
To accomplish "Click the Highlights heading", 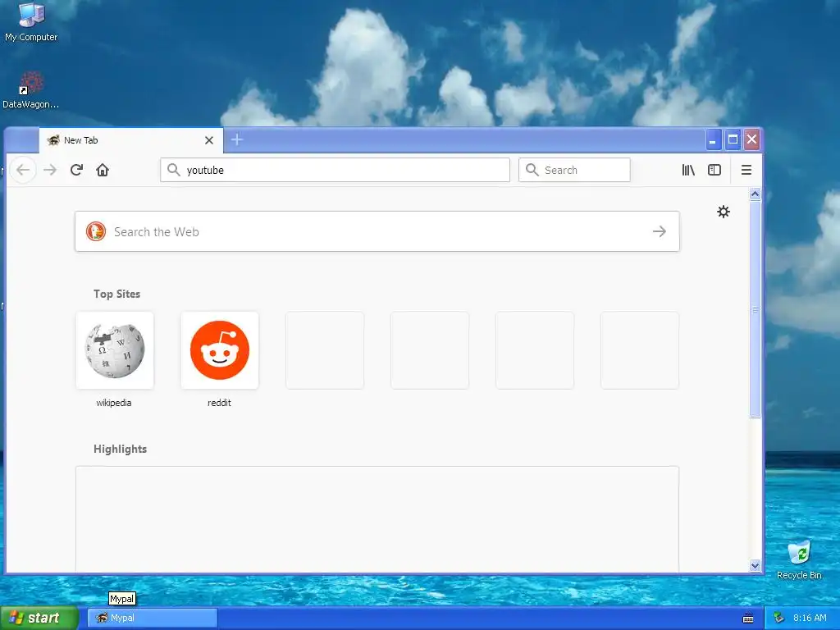I will pos(120,449).
